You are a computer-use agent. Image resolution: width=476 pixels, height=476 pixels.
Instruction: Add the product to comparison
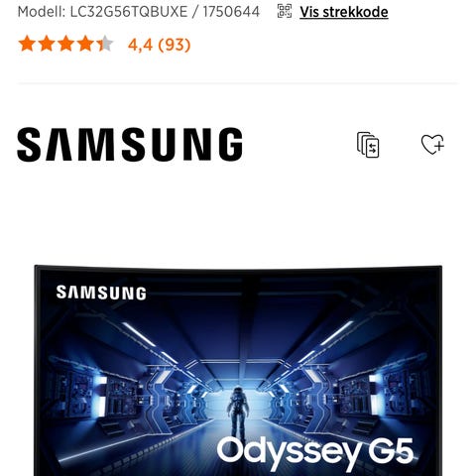(368, 145)
